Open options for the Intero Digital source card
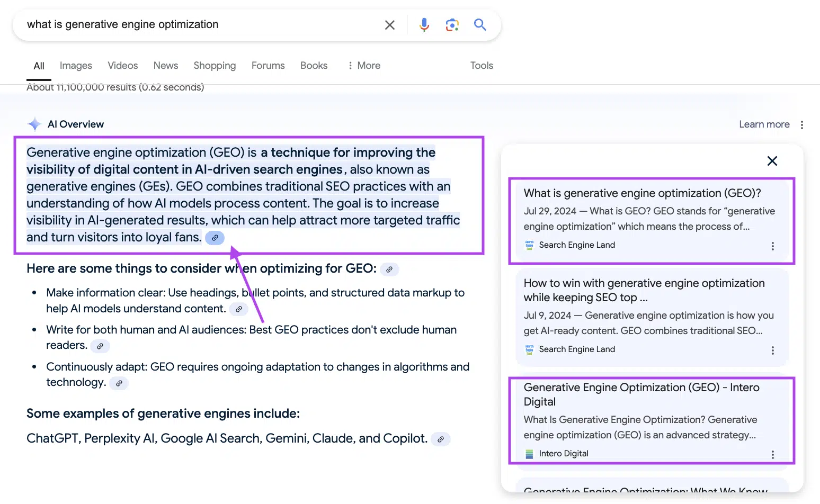Image resolution: width=820 pixels, height=504 pixels. coord(773,455)
